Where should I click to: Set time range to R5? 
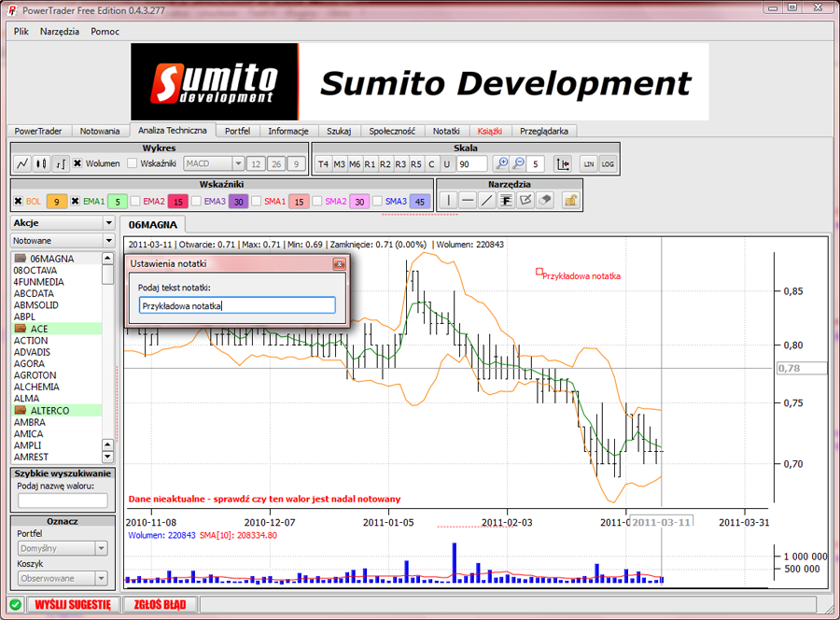[416, 164]
